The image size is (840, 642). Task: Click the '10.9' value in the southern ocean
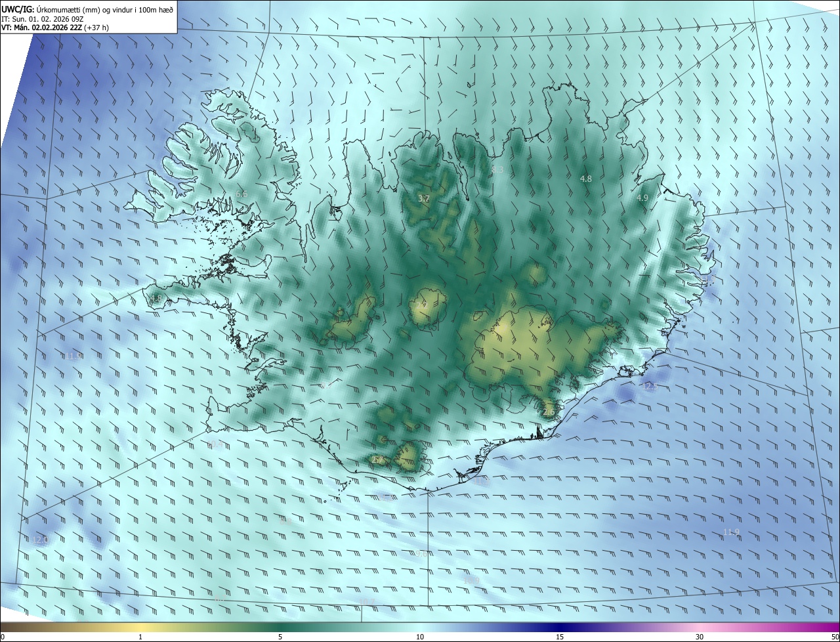click(471, 580)
